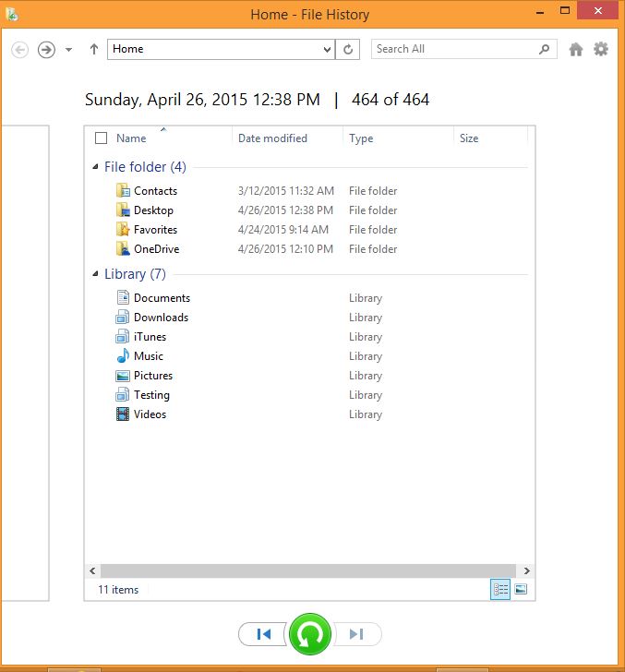This screenshot has width=625, height=672.
Task: Click the forward navigation arrow
Action: click(x=46, y=50)
